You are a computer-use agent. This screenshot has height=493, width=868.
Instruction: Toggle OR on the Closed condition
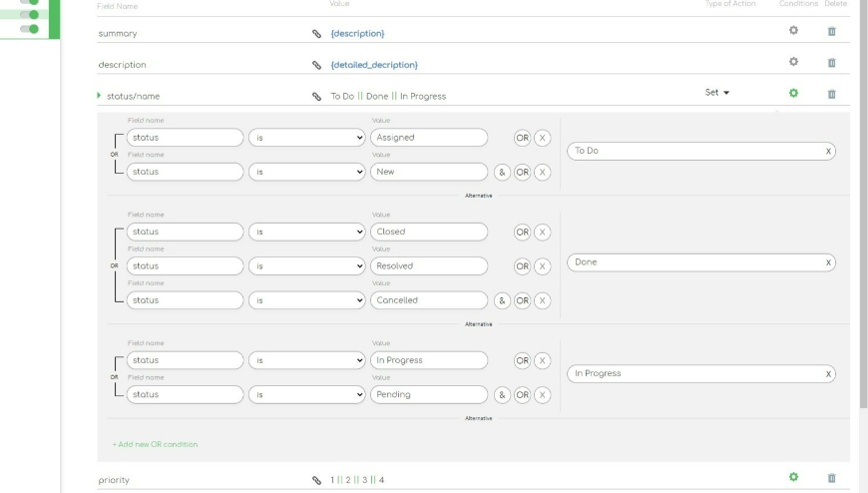click(522, 232)
